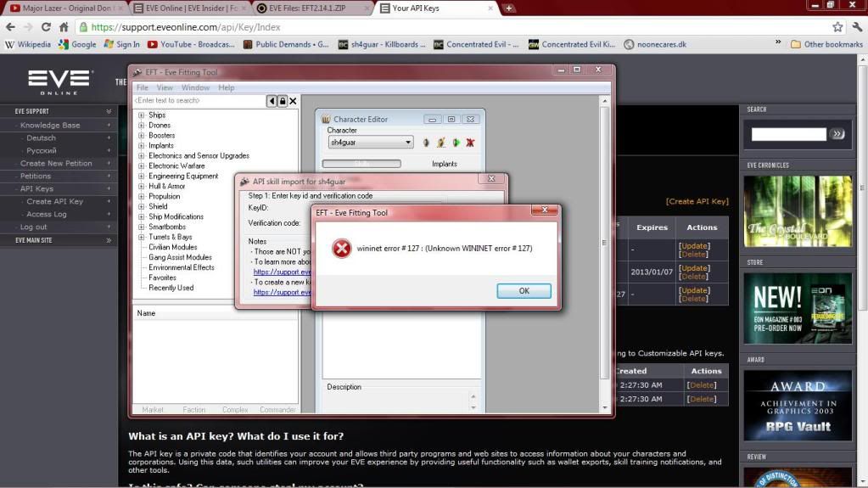Open the Window menu in EFT
This screenshot has width=868, height=488.
tap(195, 87)
